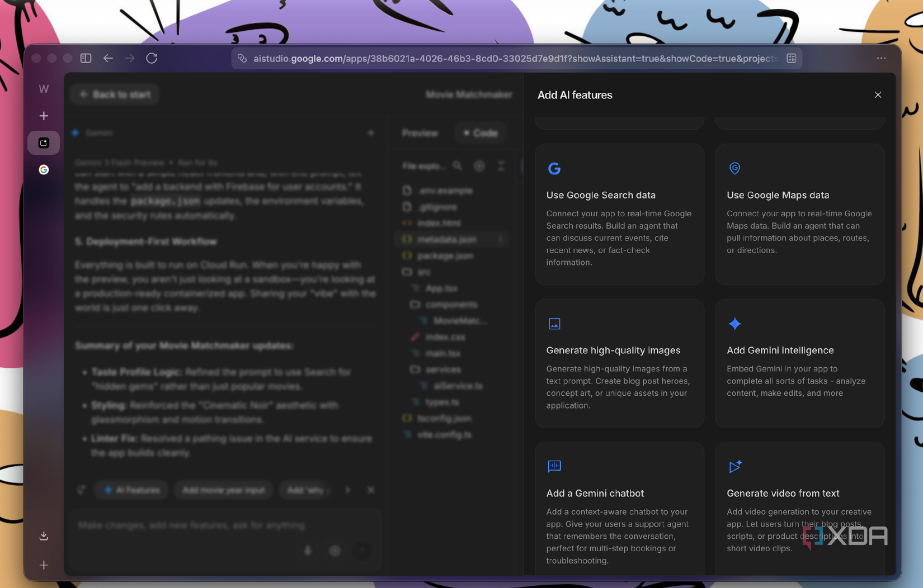Pick the Generate video from text card
The width and height of the screenshot is (923, 588).
click(x=800, y=509)
